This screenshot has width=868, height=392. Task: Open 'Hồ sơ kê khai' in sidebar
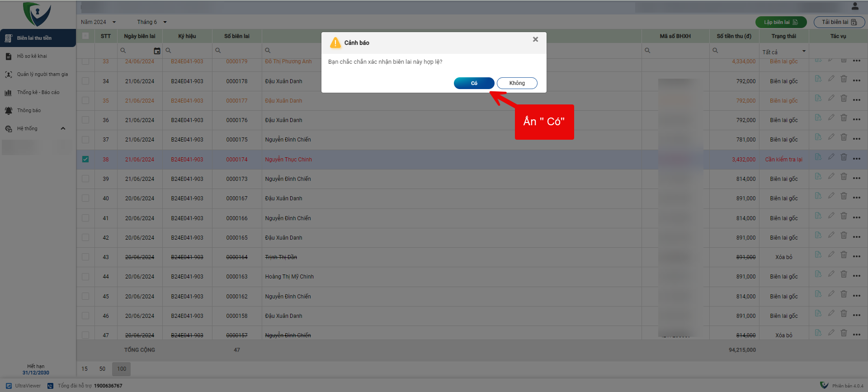32,56
